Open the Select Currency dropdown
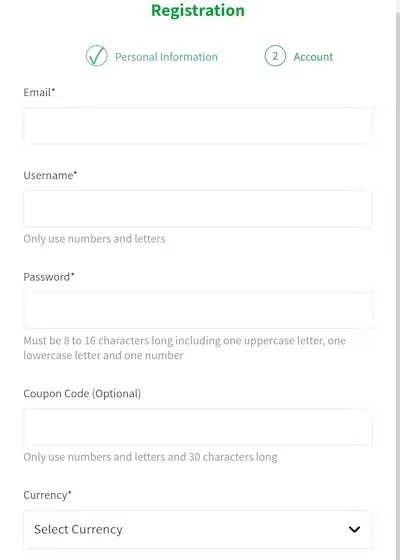 (x=198, y=529)
